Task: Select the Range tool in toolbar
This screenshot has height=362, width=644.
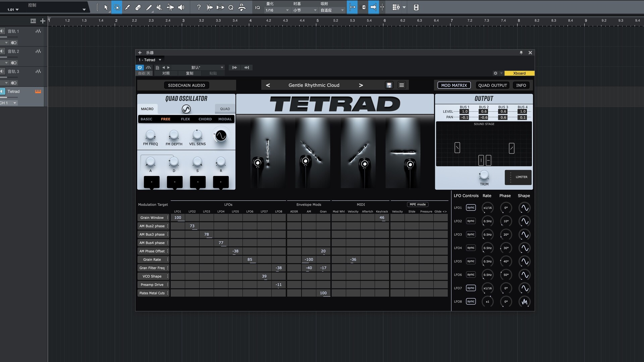Action: [x=117, y=7]
